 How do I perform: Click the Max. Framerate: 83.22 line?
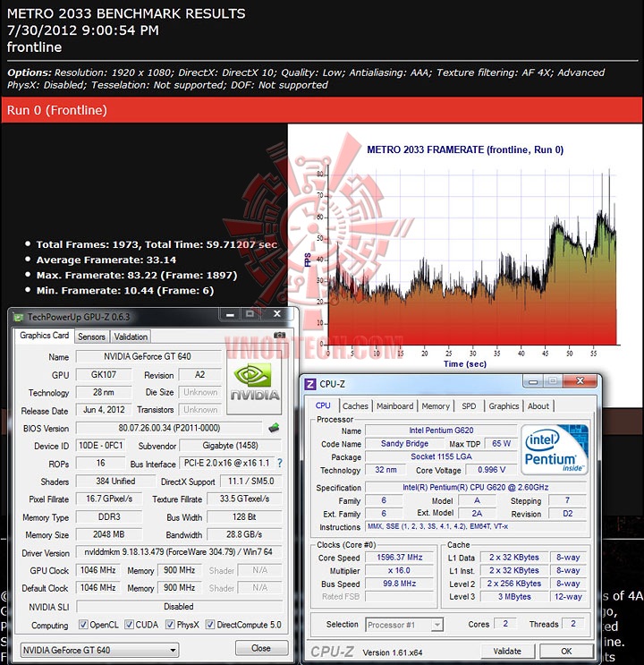137,276
